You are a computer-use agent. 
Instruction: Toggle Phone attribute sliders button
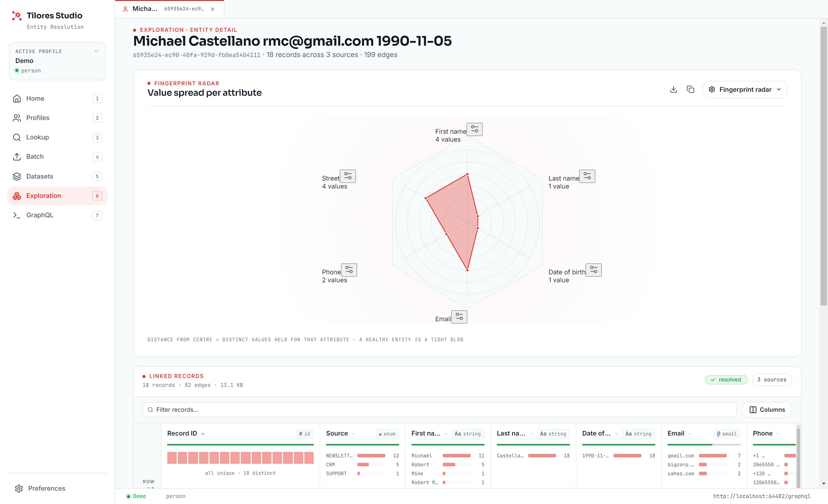[x=349, y=270]
